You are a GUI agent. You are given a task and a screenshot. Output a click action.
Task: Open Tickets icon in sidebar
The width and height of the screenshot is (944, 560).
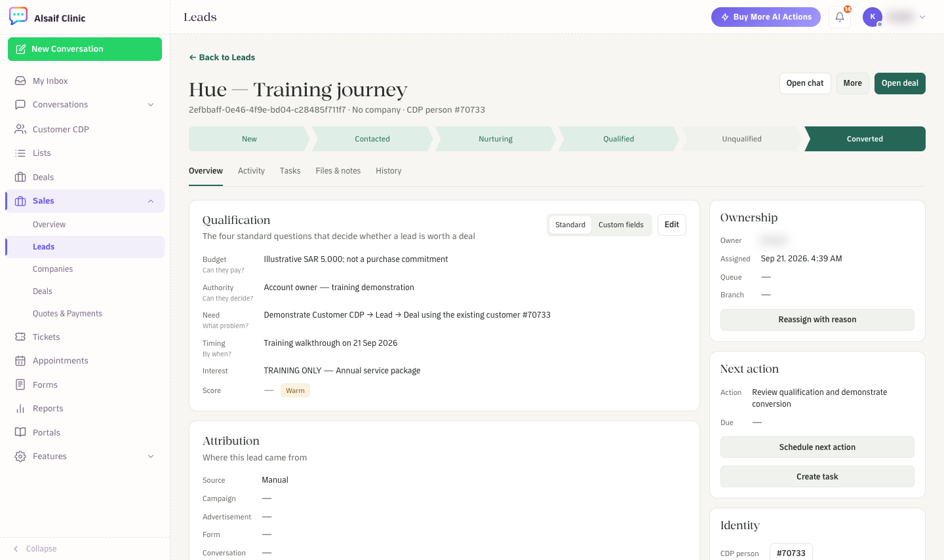tap(20, 337)
